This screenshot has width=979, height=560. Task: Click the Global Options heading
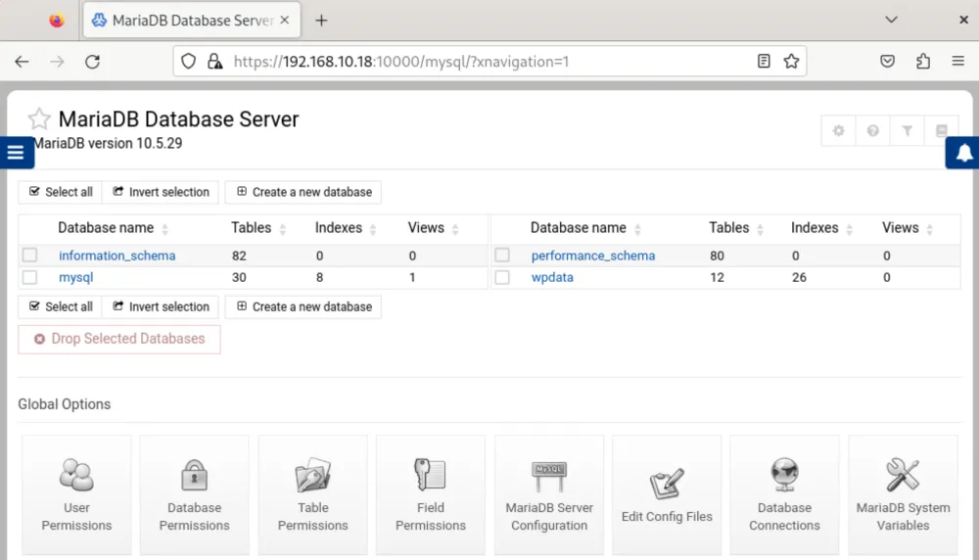click(65, 404)
